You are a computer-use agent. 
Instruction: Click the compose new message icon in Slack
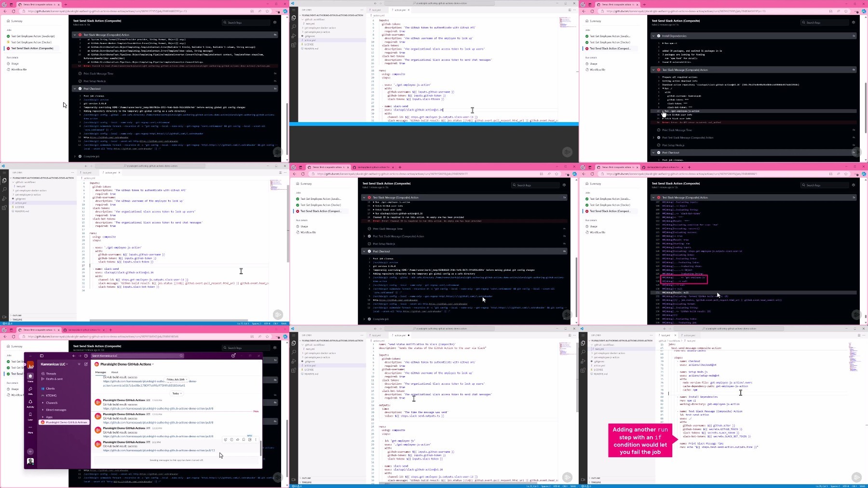[86, 364]
